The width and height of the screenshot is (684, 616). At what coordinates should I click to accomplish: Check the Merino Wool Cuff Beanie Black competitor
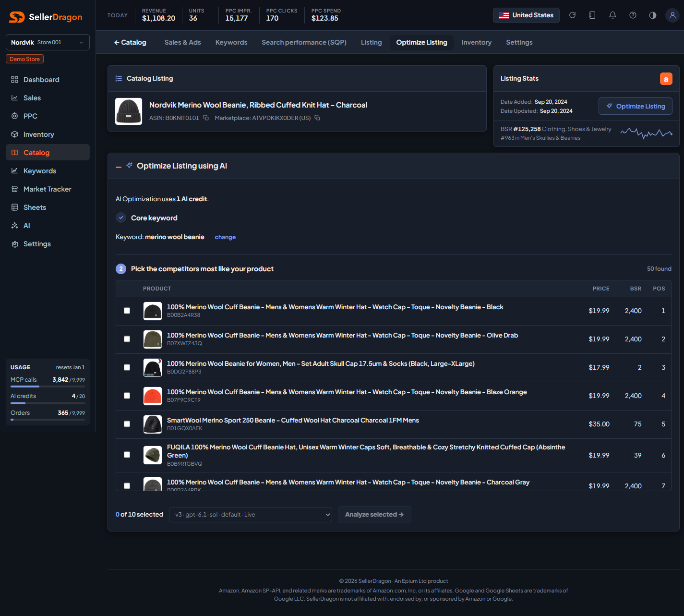tap(127, 311)
